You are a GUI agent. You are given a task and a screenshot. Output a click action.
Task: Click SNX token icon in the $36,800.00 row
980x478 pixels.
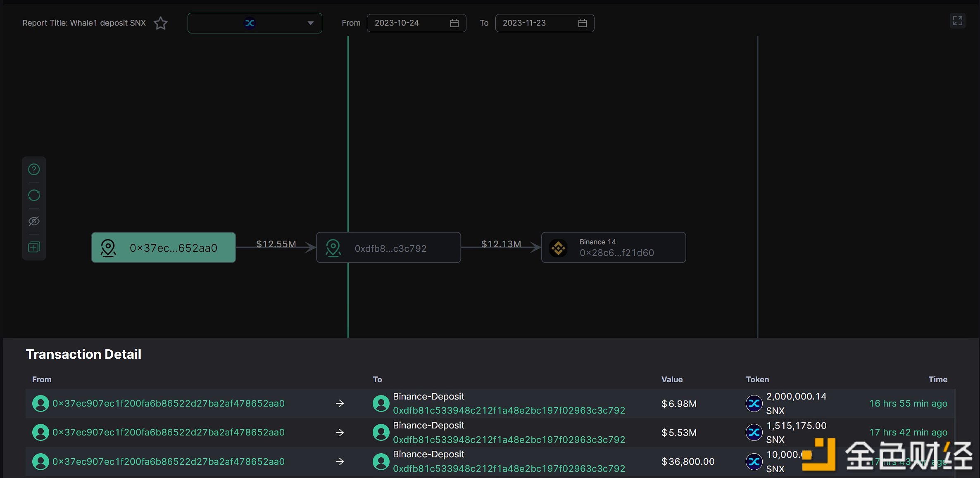[754, 461]
